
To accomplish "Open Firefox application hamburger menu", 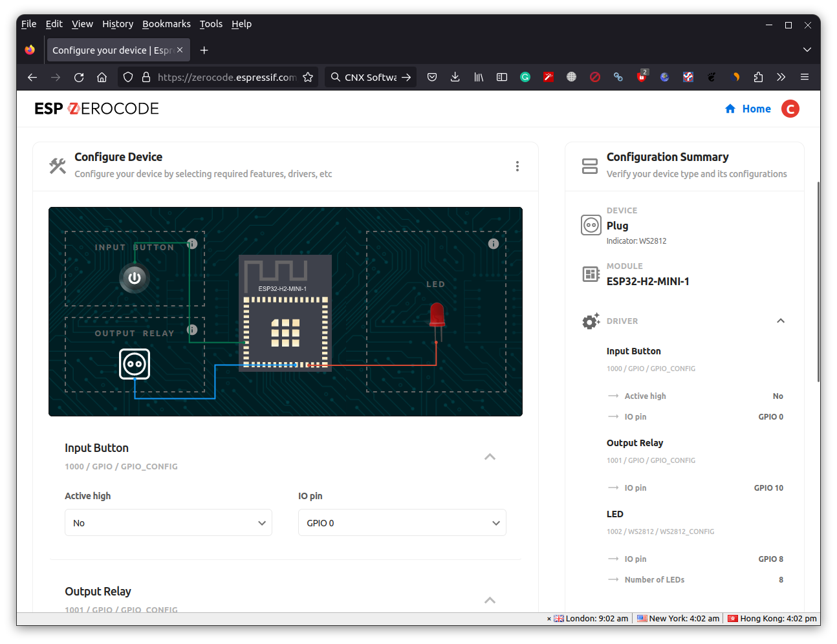I will [805, 77].
